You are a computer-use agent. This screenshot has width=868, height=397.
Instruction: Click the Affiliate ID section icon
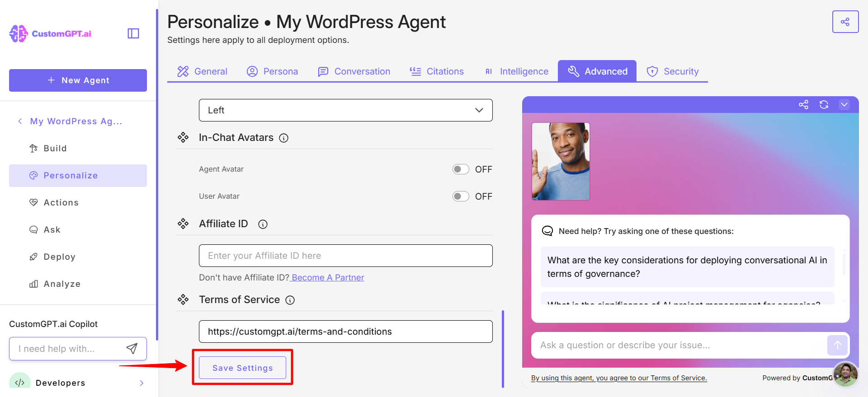point(183,224)
